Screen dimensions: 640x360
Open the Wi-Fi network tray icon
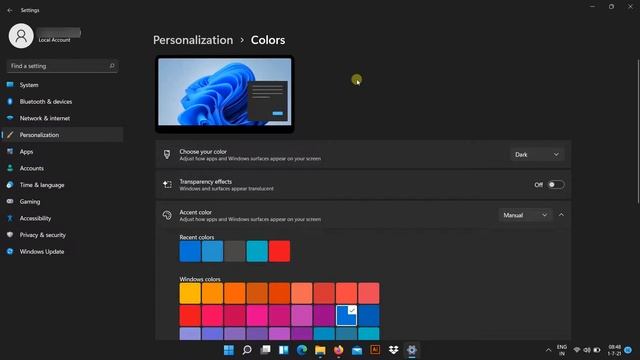pos(577,350)
